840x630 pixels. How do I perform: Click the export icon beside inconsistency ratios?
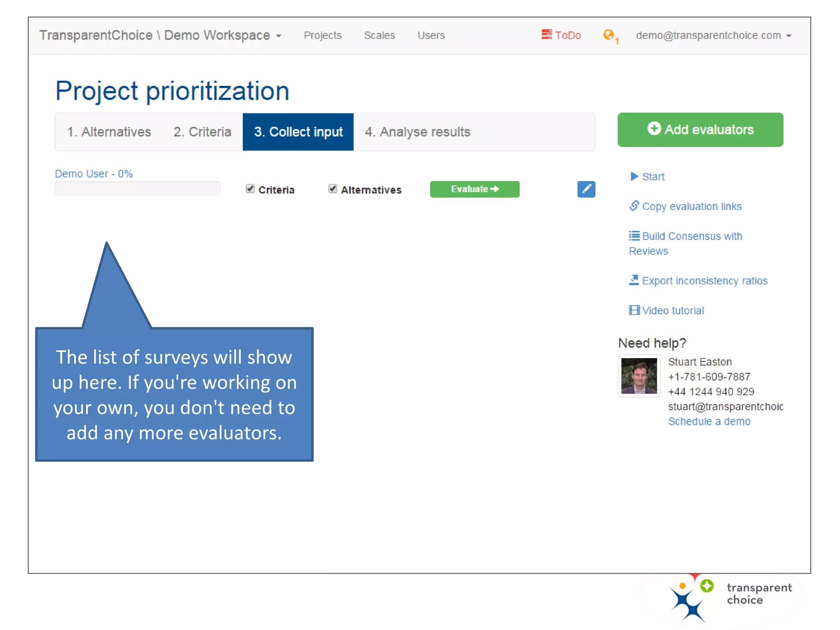(x=634, y=280)
